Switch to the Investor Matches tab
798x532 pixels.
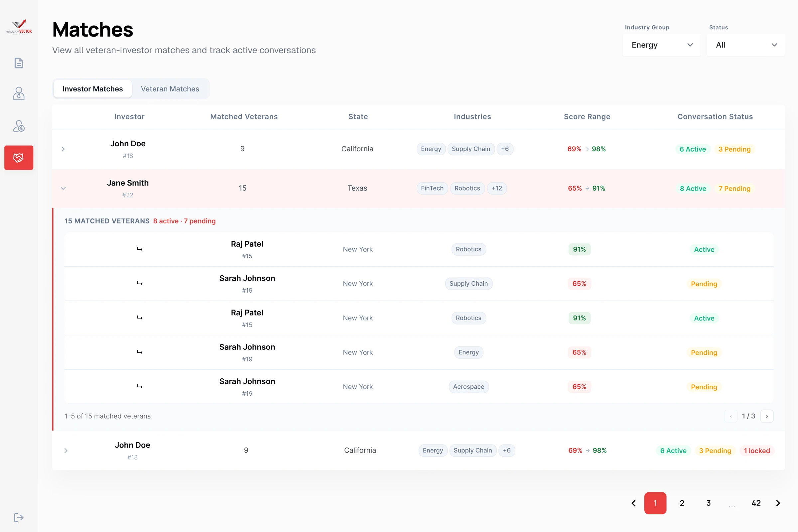point(93,89)
